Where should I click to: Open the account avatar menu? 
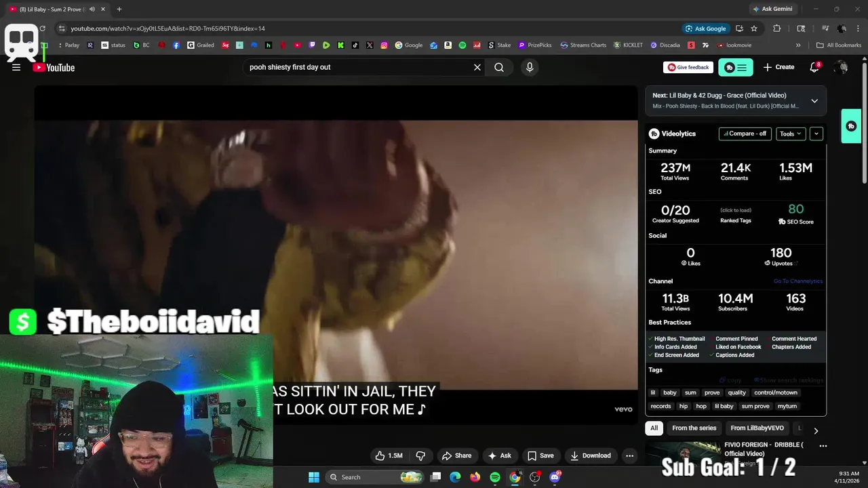click(841, 67)
